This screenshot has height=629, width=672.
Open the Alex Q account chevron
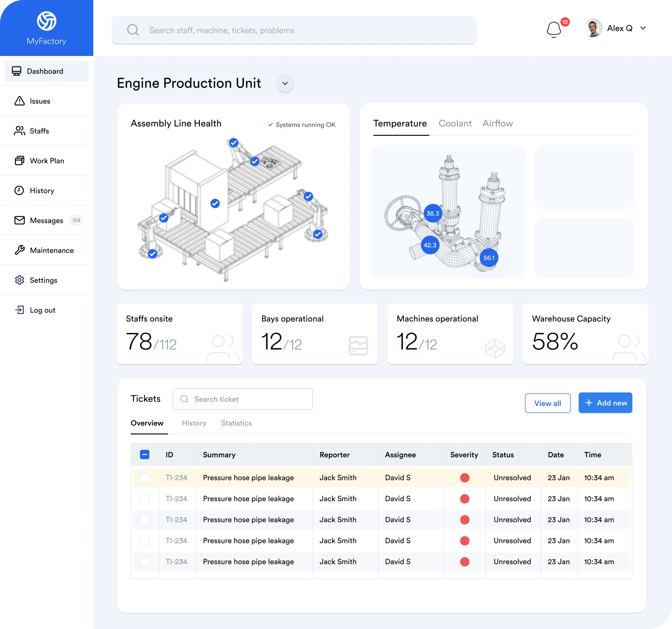click(643, 28)
